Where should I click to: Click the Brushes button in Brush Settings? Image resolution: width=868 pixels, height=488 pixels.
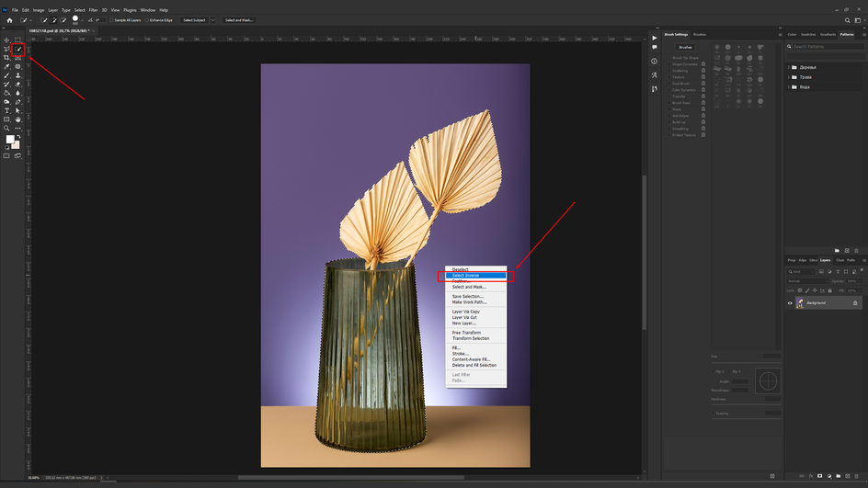685,47
